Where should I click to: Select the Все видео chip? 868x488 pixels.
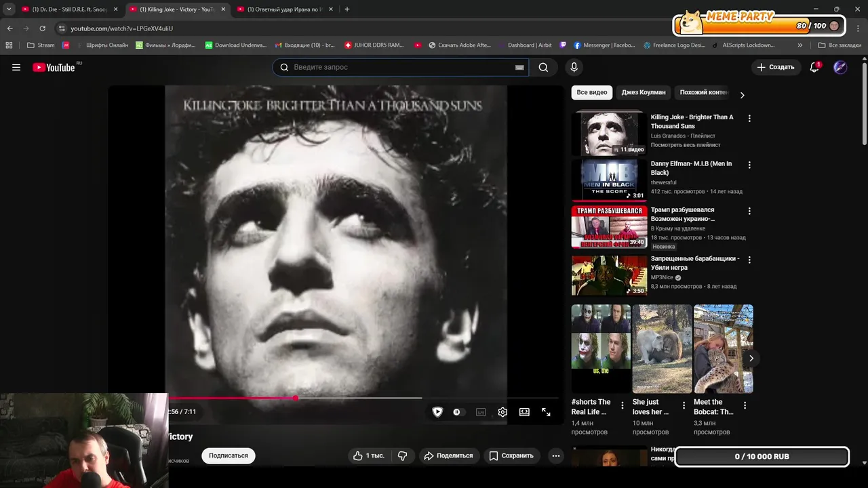591,92
